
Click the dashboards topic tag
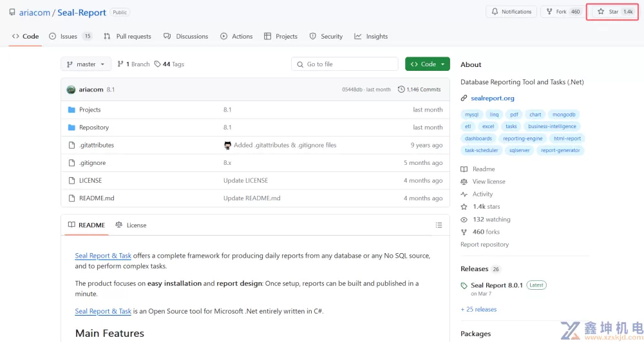478,138
